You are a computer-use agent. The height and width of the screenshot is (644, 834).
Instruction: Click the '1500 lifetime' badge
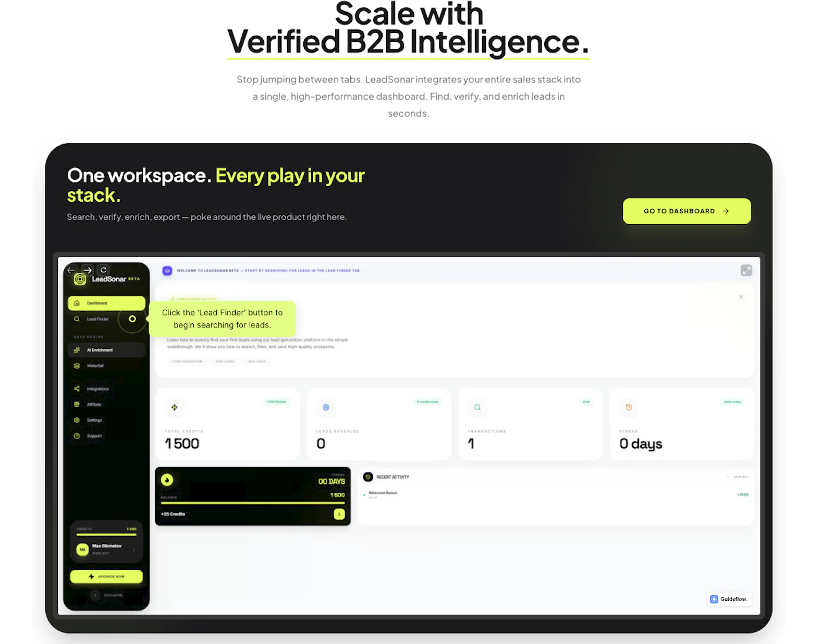(277, 402)
